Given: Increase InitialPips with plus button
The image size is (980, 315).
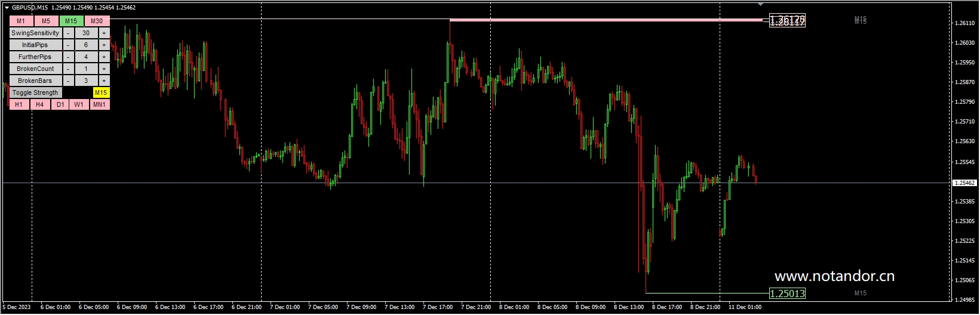Looking at the screenshot, I should coord(104,45).
